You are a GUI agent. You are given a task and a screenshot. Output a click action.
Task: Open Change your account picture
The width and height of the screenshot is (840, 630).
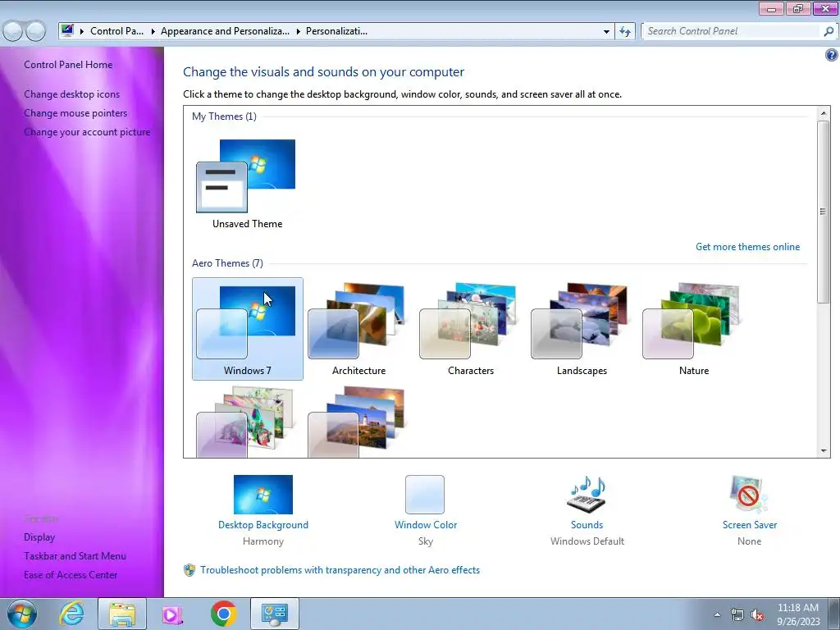pos(87,132)
